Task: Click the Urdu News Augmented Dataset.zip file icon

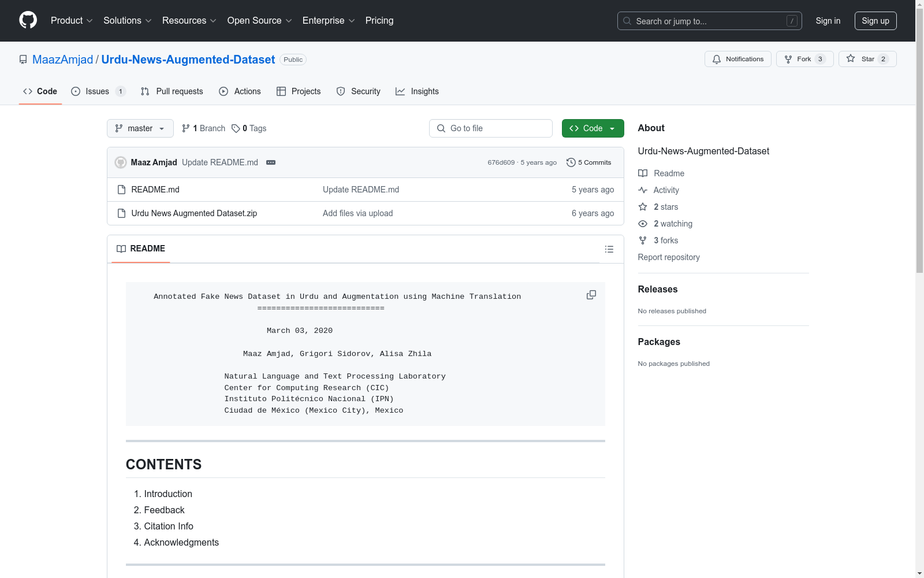Action: coord(121,213)
